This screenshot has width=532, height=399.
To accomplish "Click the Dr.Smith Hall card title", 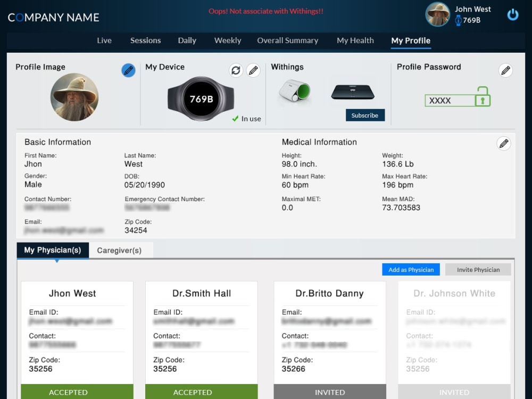I will [202, 293].
